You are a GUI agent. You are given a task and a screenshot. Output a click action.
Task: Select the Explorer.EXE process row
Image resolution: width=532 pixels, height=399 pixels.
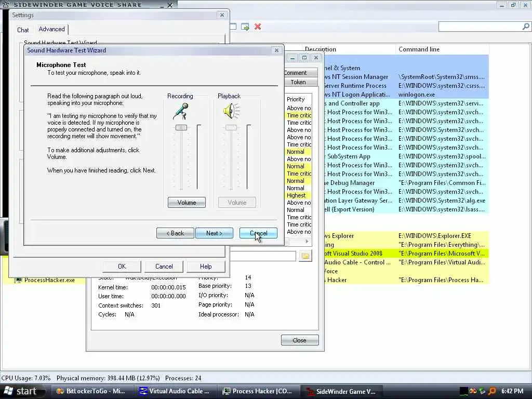406,236
